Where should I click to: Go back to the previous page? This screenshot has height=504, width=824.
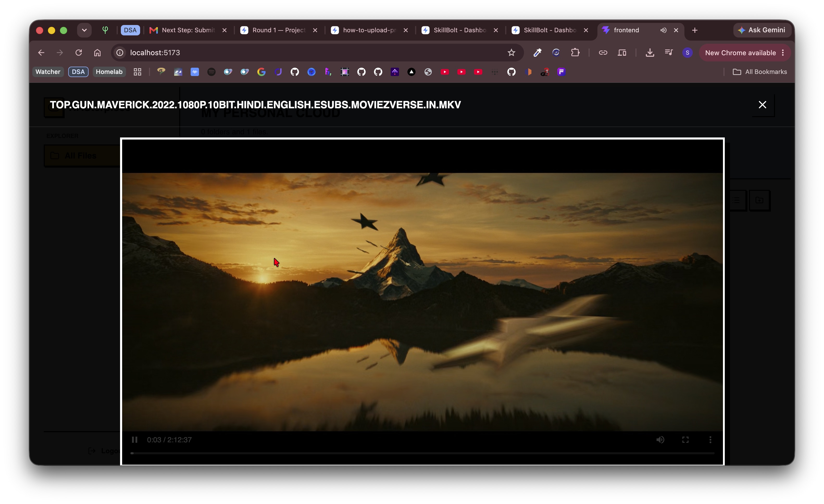coord(41,53)
